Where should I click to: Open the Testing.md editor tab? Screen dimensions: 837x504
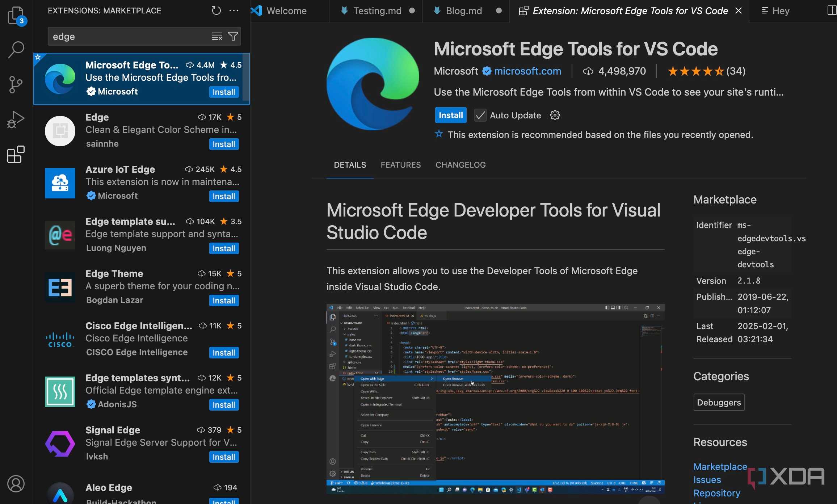pyautogui.click(x=377, y=11)
